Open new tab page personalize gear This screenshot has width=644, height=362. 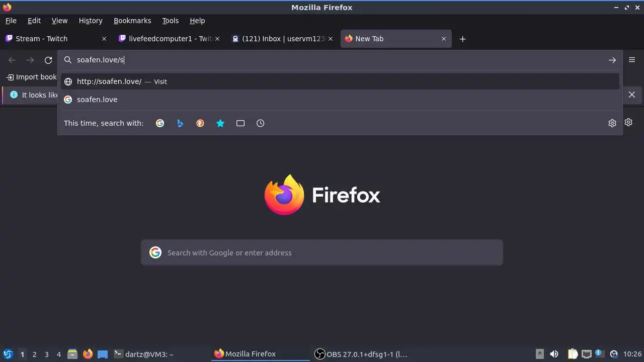(x=628, y=122)
